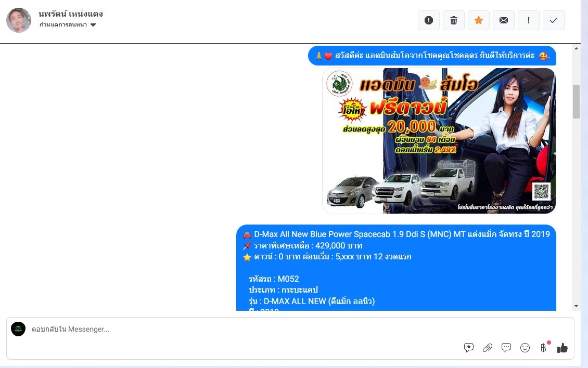Click the greeting message สวัสดีค่ะ bubble
588x368 pixels.
point(432,56)
